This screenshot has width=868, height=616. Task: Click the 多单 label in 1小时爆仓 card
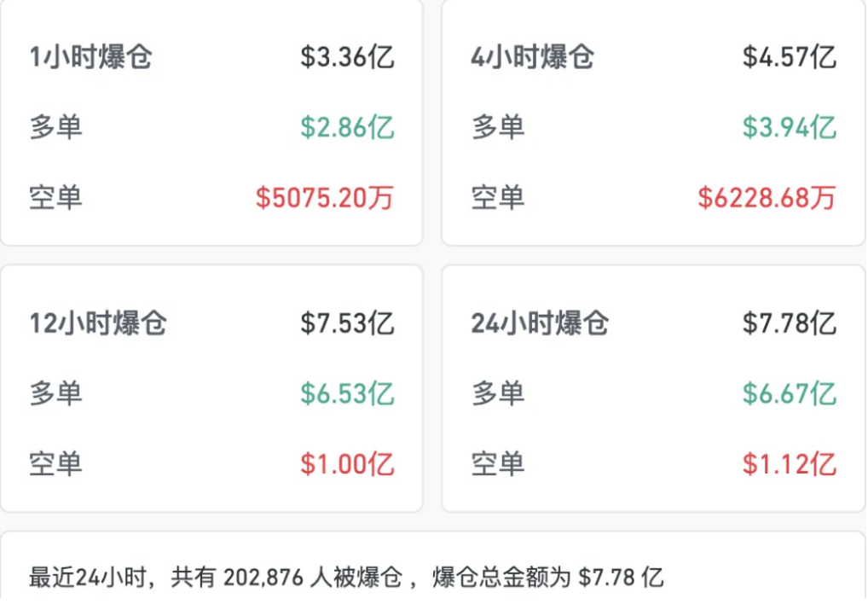tap(56, 128)
